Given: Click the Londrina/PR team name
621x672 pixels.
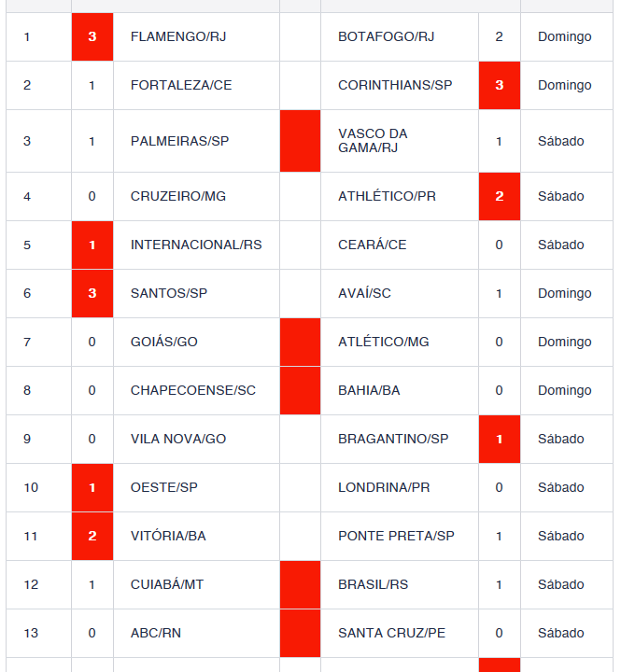Looking at the screenshot, I should pos(384,487).
